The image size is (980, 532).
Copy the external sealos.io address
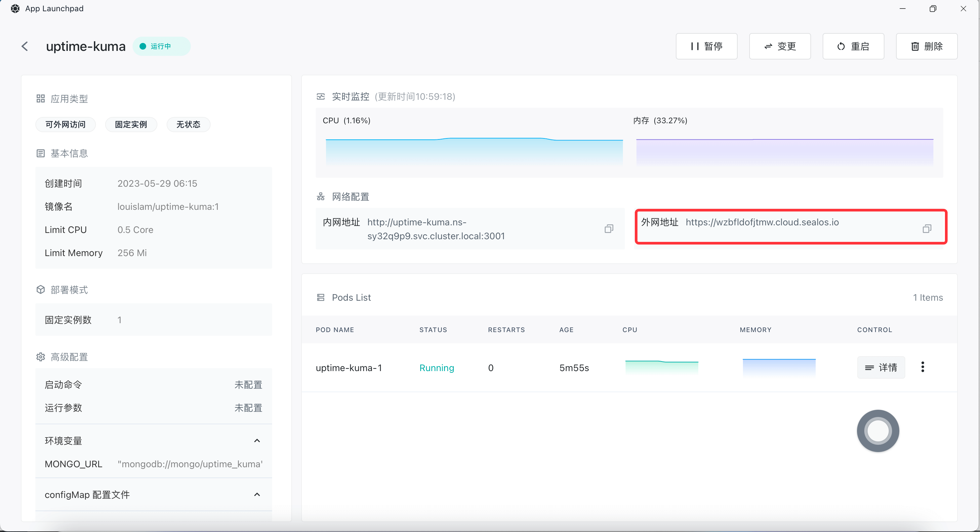coord(927,229)
